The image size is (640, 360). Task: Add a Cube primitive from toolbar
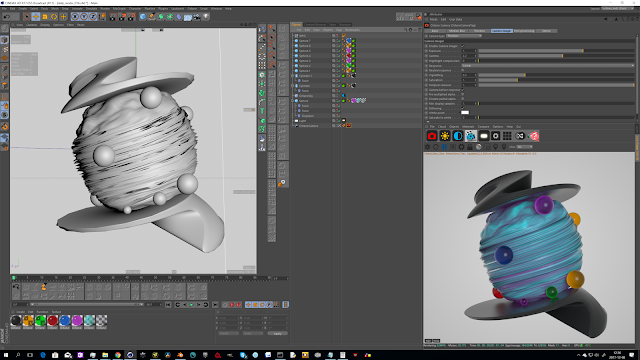[142, 17]
